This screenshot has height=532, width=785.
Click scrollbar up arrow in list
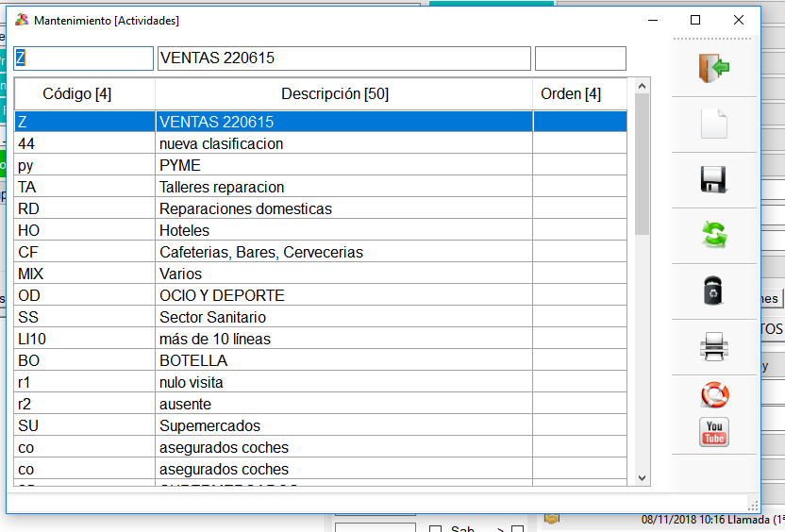point(643,86)
